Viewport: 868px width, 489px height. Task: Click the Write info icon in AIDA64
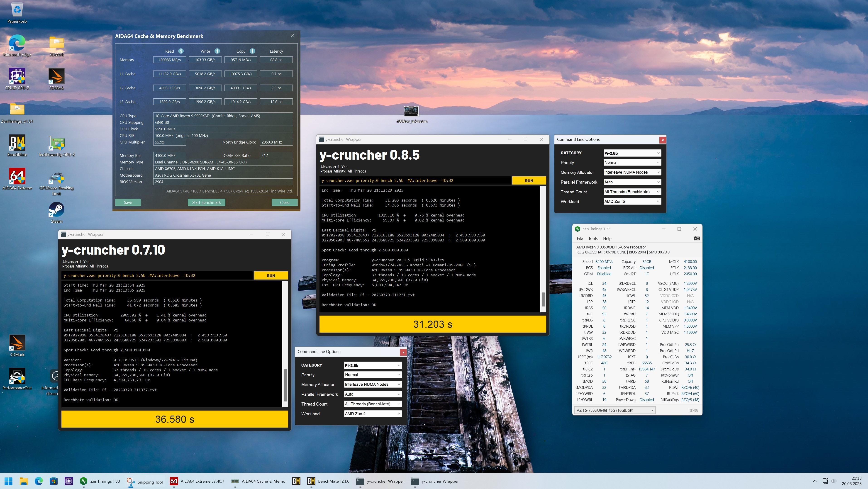pyautogui.click(x=217, y=51)
